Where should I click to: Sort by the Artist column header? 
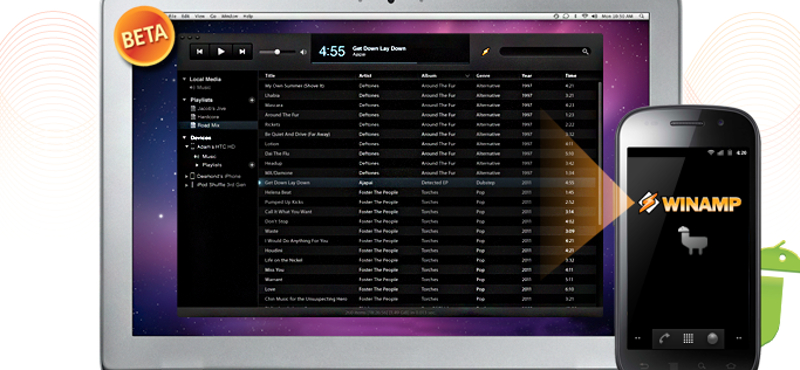click(x=365, y=76)
